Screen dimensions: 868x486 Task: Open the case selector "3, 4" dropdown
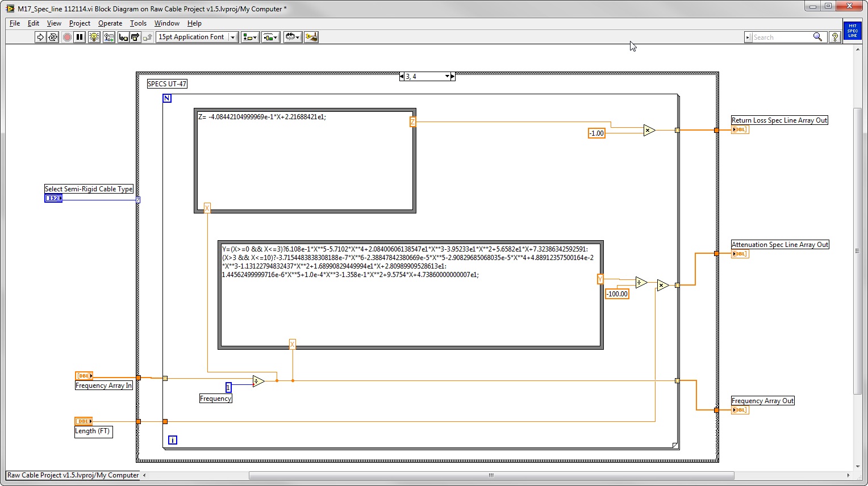pos(448,77)
